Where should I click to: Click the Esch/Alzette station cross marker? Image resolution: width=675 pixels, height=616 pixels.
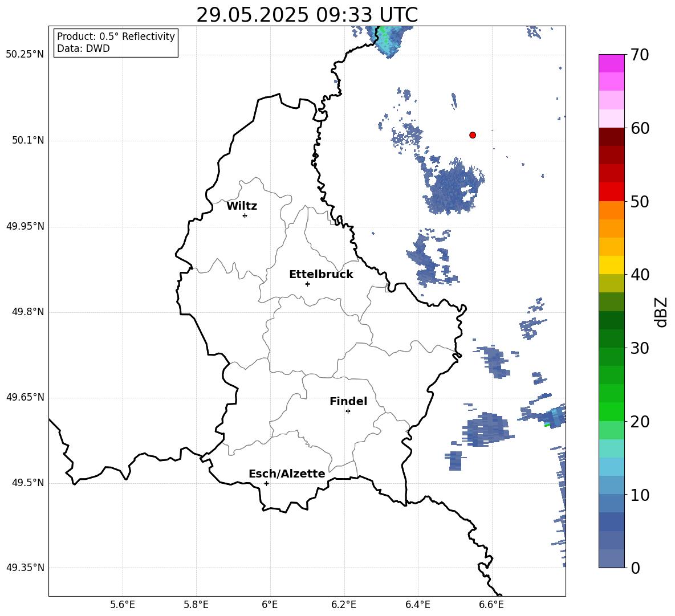[266, 483]
